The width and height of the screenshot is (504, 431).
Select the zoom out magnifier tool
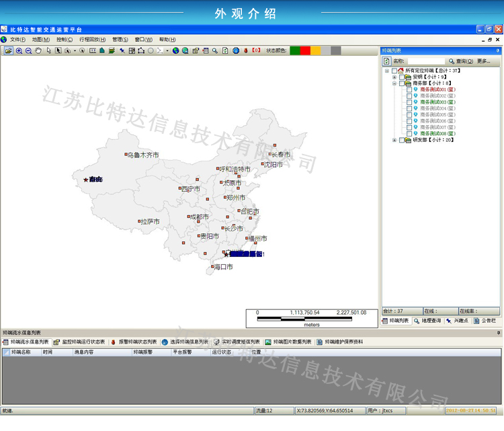[28, 50]
